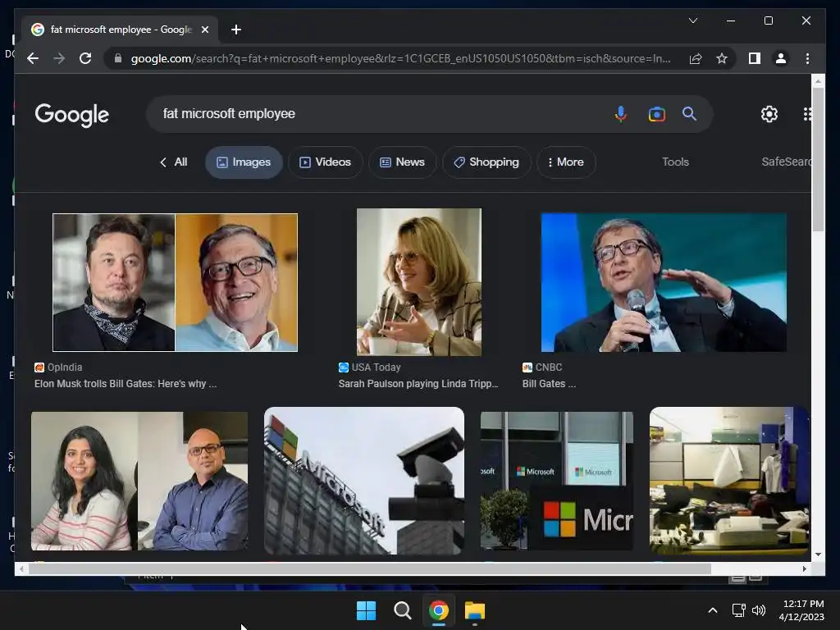
Task: Search by image with Google Lens
Action: point(657,113)
